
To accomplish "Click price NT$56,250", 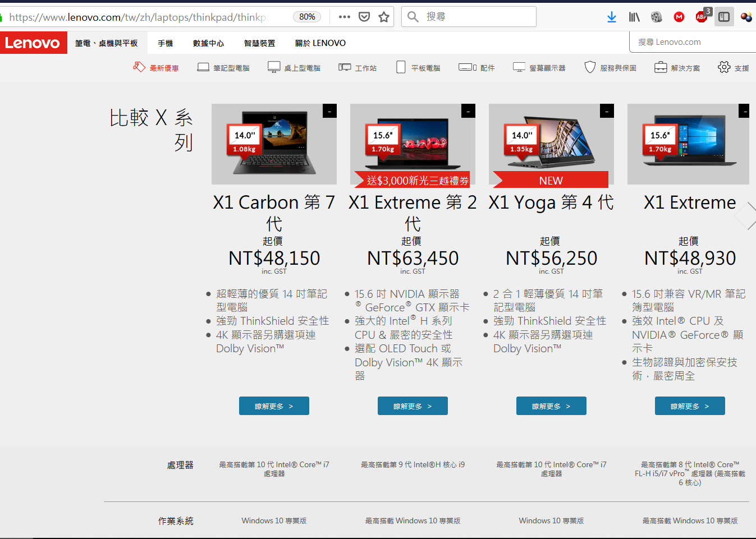I will pyautogui.click(x=551, y=258).
